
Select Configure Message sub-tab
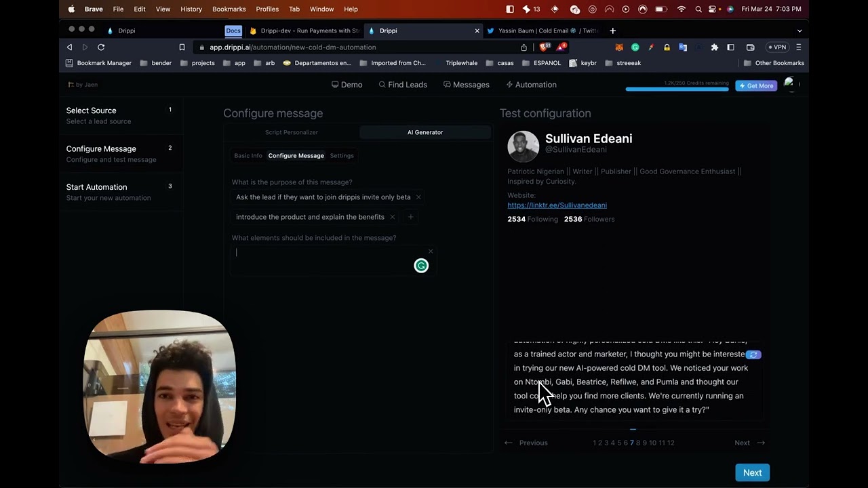click(296, 156)
